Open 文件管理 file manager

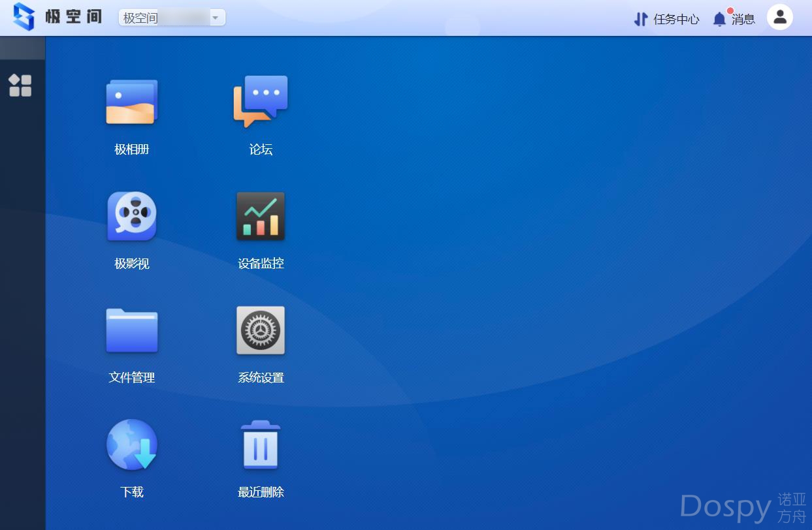(132, 330)
